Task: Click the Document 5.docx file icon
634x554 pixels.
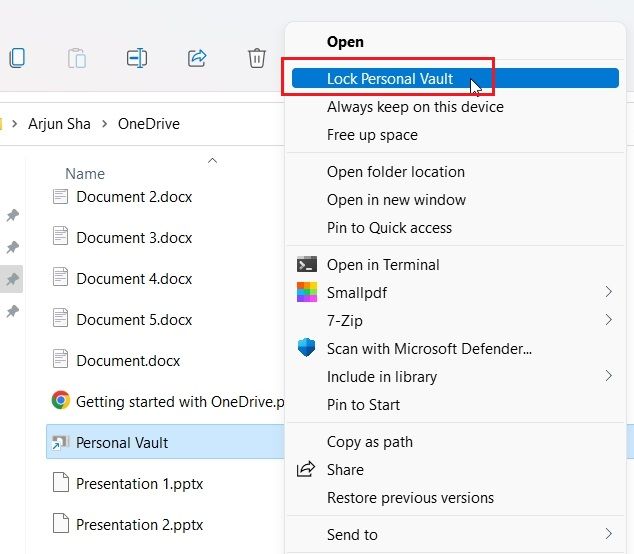Action: coord(60,317)
